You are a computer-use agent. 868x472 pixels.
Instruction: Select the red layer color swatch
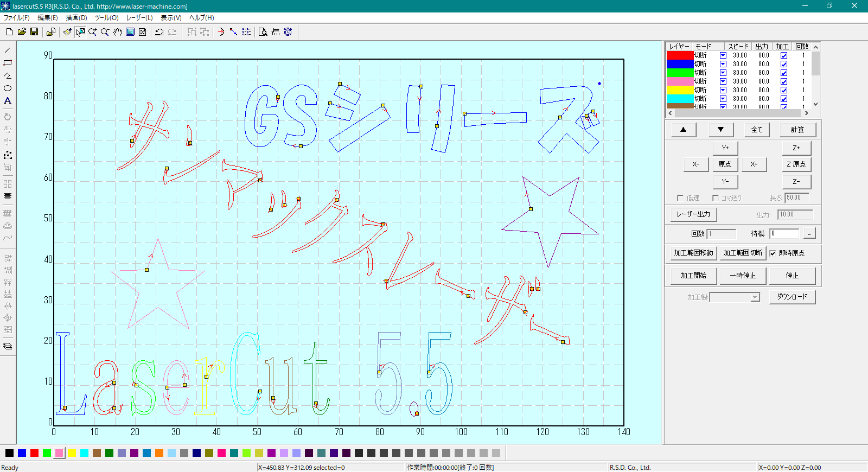[680, 55]
